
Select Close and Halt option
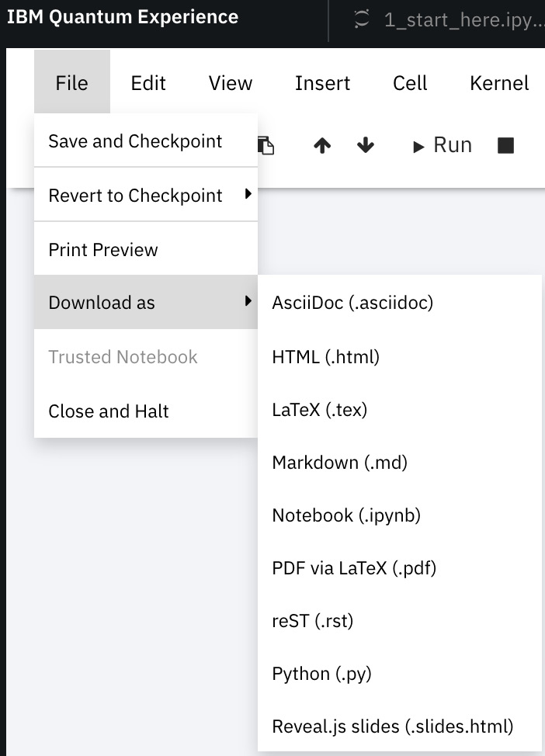(109, 411)
